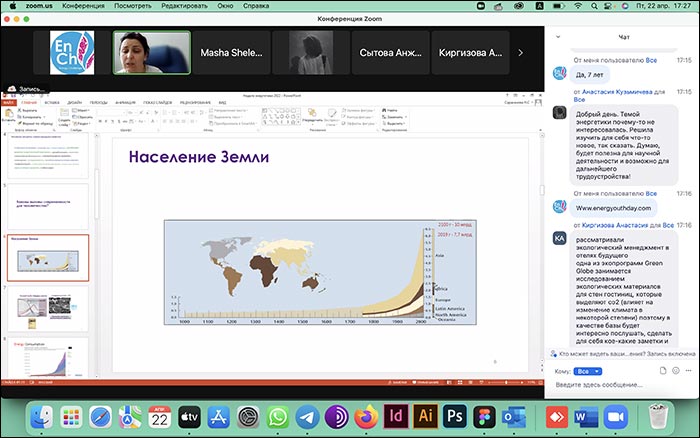Expand the 'Кому: Все' recipient dropdown
This screenshot has height=438, width=700.
[589, 370]
